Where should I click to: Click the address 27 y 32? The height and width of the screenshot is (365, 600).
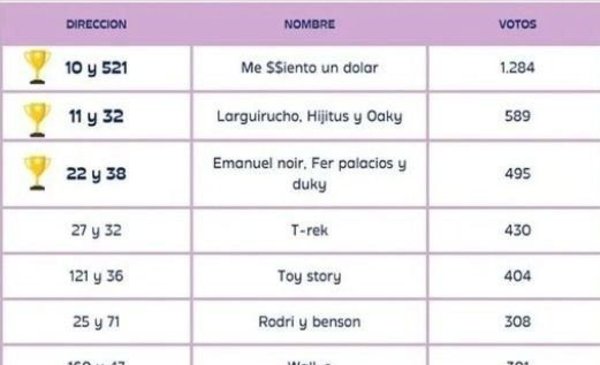coord(96,231)
